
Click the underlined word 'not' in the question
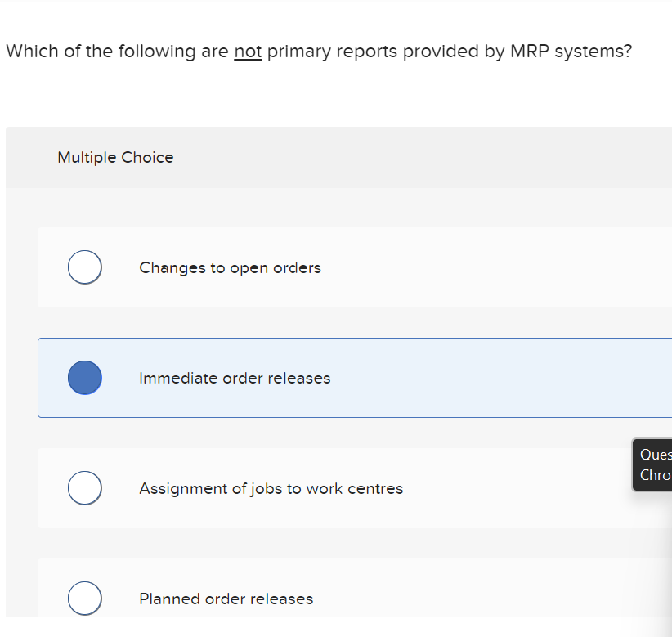(248, 51)
